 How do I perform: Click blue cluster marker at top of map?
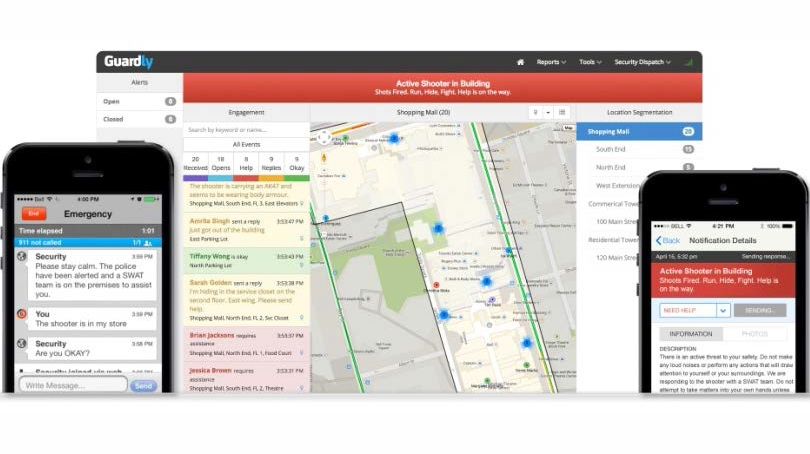coord(394,138)
